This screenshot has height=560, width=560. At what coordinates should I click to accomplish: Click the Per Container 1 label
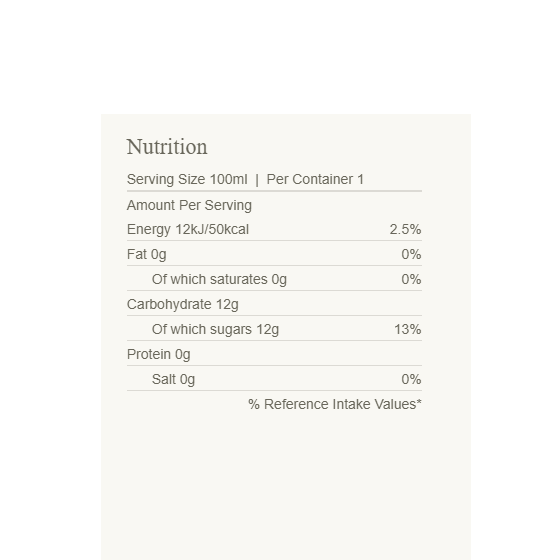(315, 179)
